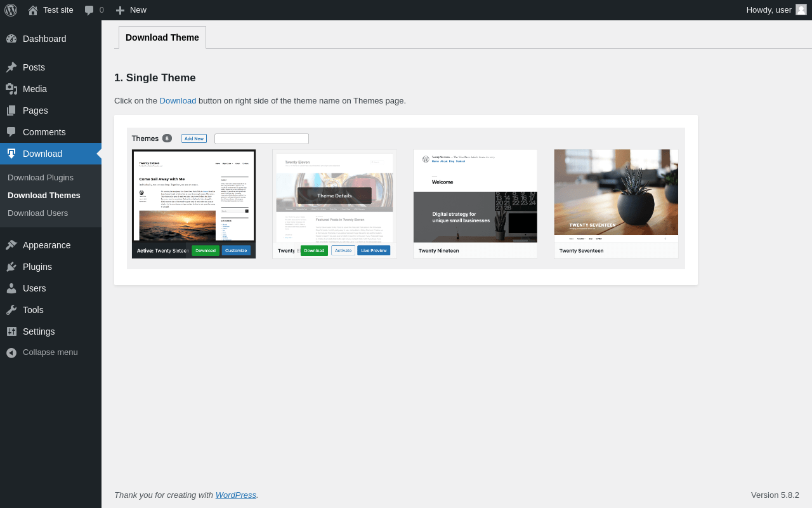Open the Howdy, user account menu
This screenshot has width=812, height=508.
(x=776, y=10)
